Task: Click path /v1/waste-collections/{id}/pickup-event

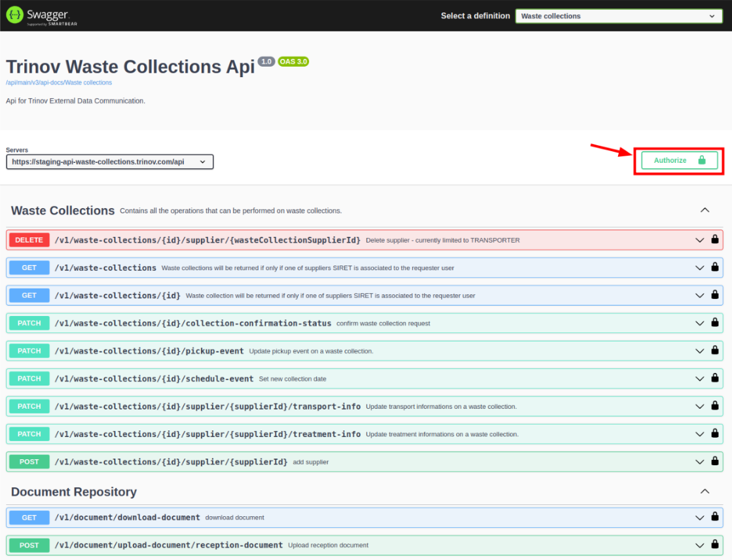Action: (149, 351)
